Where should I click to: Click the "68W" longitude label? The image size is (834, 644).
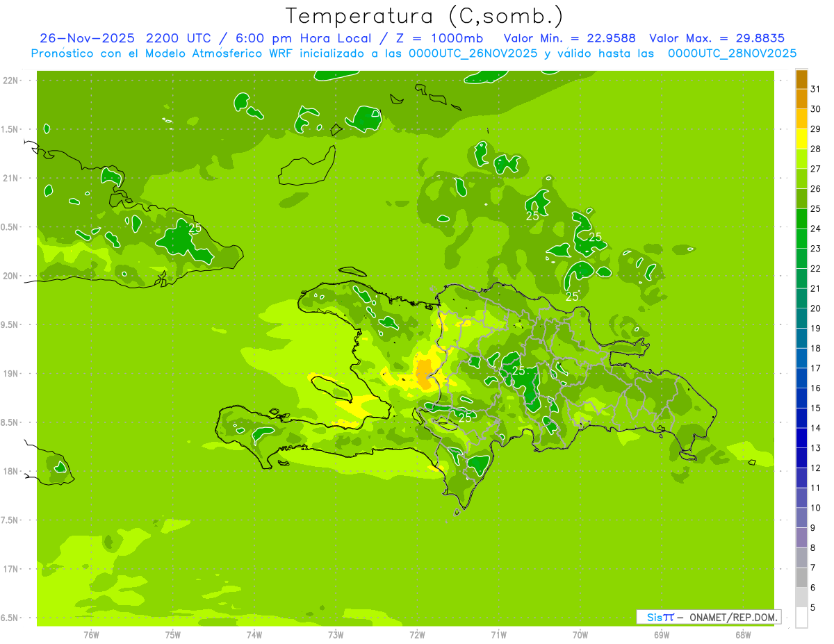(743, 635)
